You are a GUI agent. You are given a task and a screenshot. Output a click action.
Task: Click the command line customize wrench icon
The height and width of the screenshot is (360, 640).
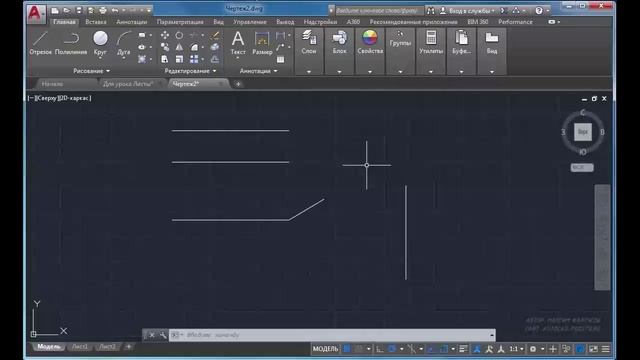point(163,335)
